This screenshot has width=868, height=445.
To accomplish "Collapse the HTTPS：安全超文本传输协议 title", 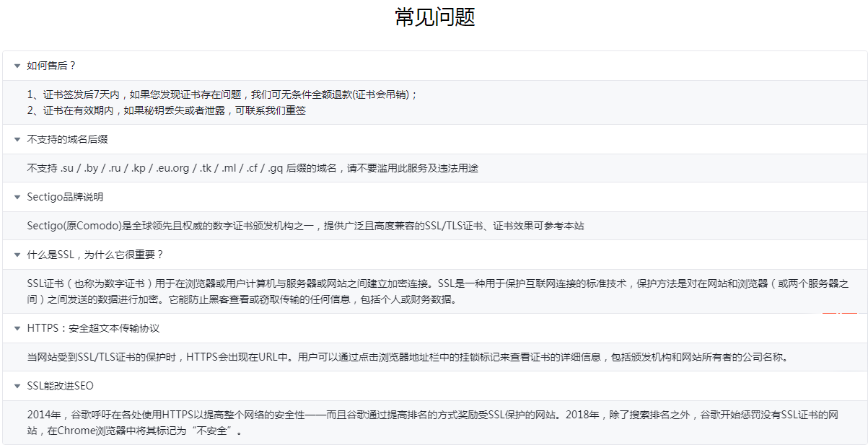I will click(x=93, y=328).
